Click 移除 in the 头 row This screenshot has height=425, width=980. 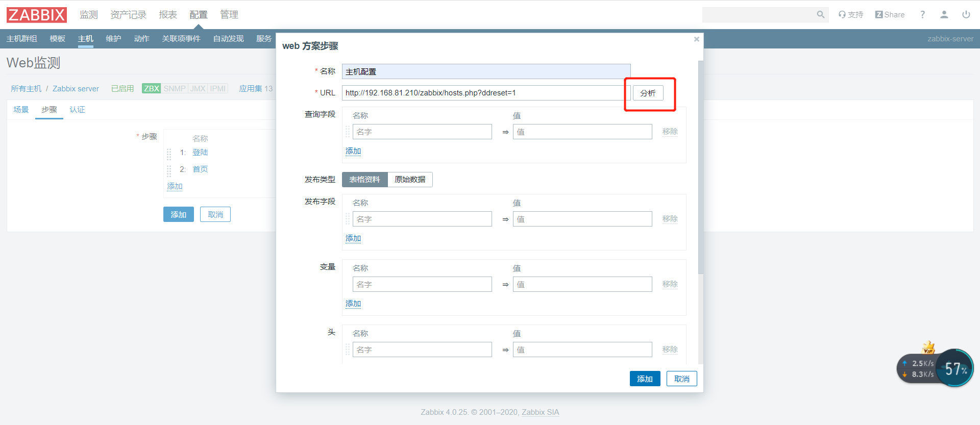670,349
